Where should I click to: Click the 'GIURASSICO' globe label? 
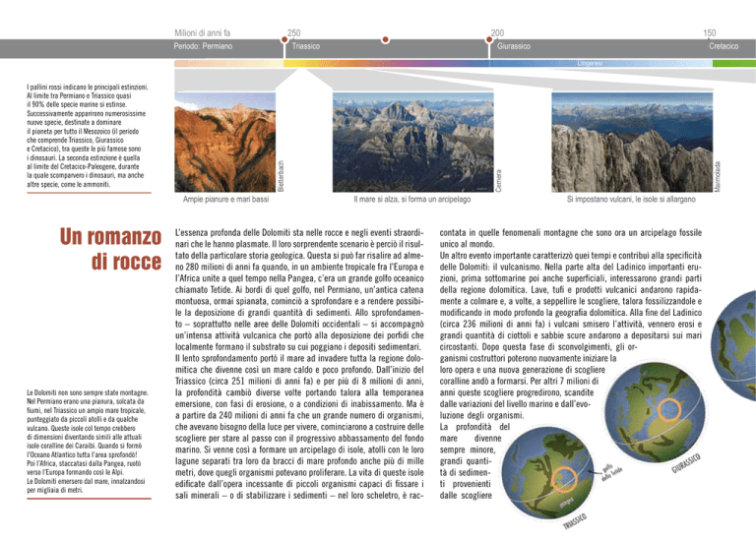click(685, 462)
